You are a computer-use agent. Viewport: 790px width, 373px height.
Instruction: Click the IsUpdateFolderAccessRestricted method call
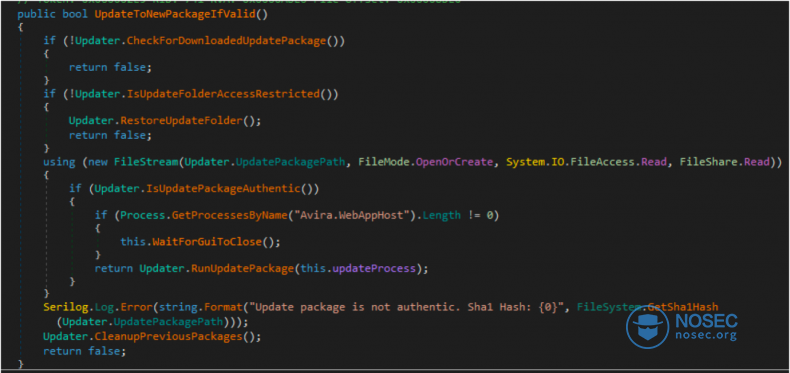point(223,94)
